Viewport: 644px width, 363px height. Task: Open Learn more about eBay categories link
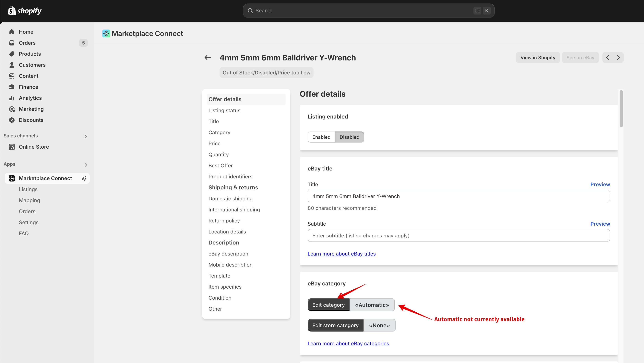348,344
